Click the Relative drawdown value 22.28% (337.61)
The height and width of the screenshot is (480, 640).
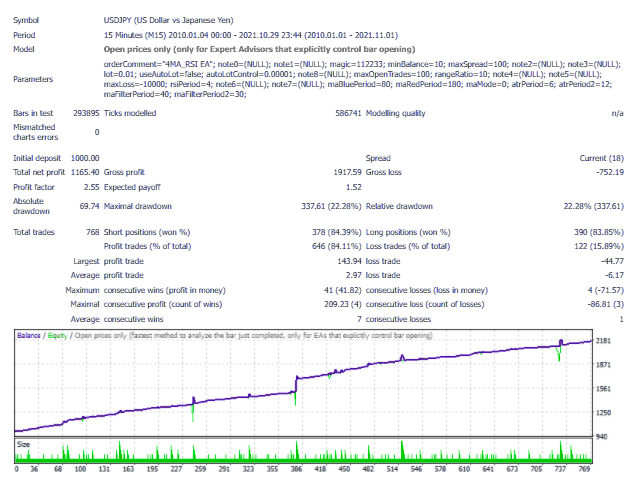point(593,206)
